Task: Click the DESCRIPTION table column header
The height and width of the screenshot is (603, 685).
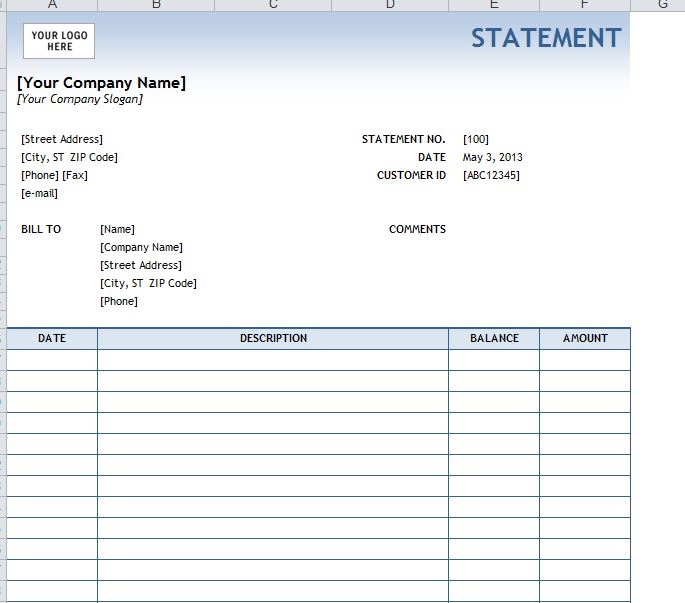Action: [273, 338]
